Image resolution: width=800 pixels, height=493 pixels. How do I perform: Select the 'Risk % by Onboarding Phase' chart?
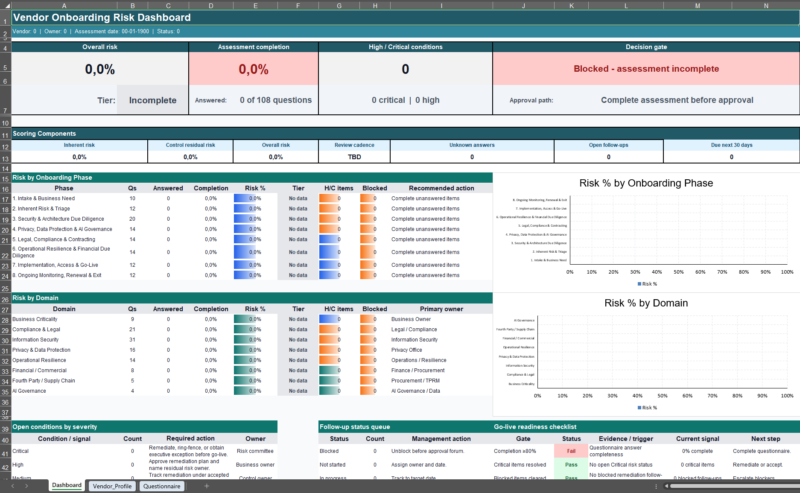[x=646, y=232]
